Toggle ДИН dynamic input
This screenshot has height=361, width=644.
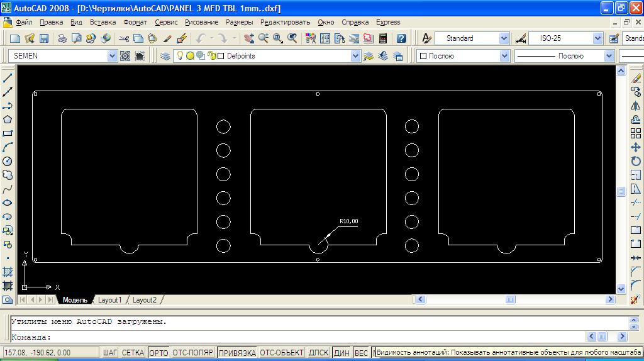coord(341,352)
